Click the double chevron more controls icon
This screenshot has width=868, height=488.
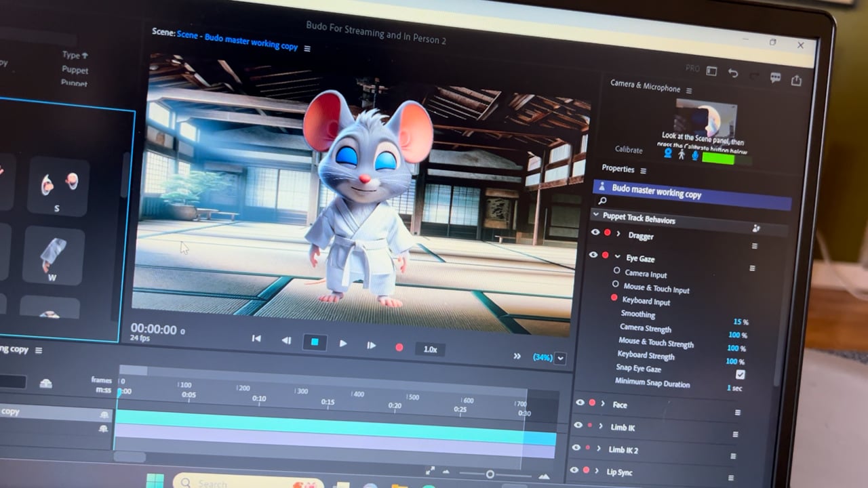coord(517,356)
